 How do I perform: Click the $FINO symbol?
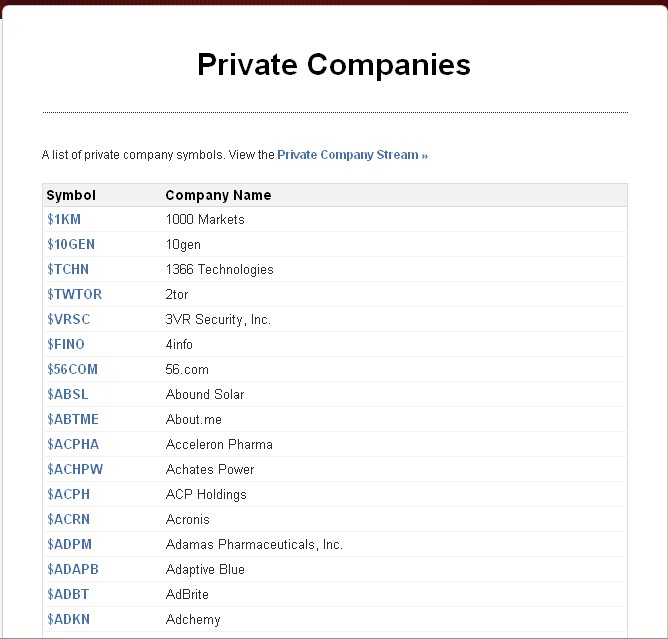pos(65,344)
